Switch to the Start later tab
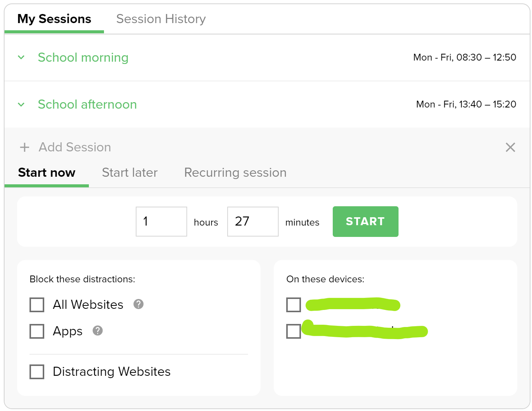532x411 pixels. [130, 173]
